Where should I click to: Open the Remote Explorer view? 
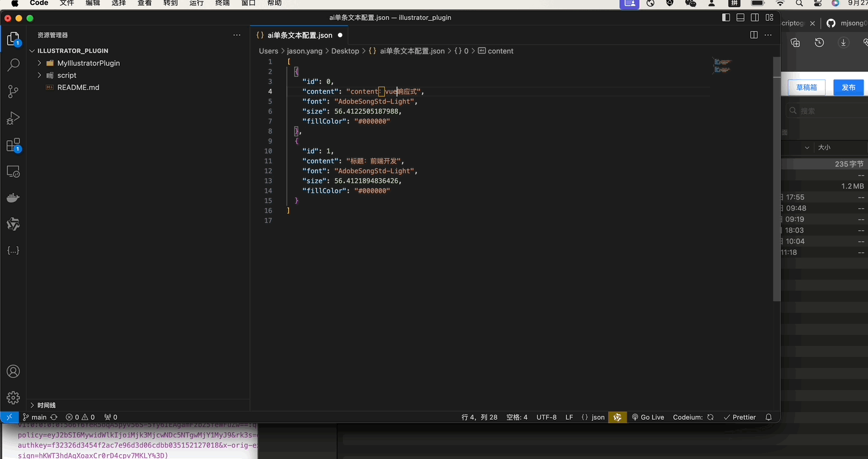[13, 172]
